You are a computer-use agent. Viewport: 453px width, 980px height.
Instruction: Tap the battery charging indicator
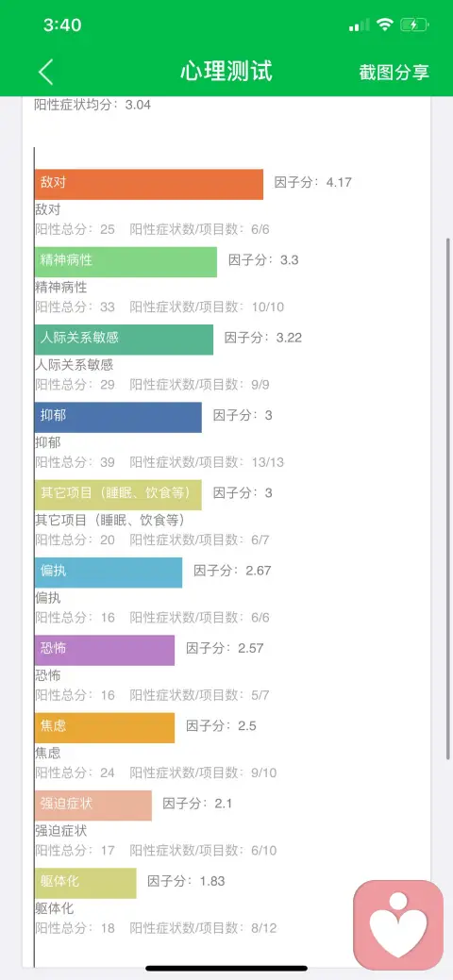(x=414, y=25)
